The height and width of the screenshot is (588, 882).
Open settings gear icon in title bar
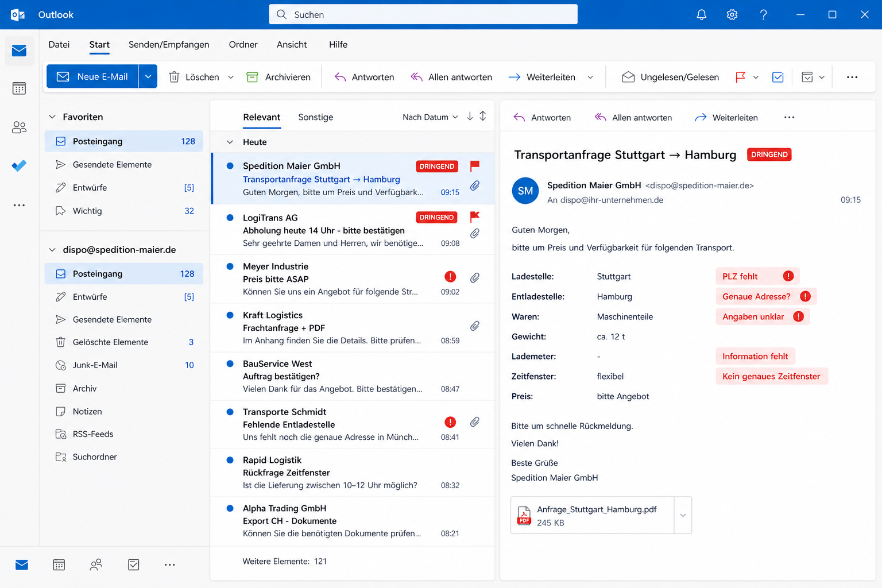pos(732,15)
